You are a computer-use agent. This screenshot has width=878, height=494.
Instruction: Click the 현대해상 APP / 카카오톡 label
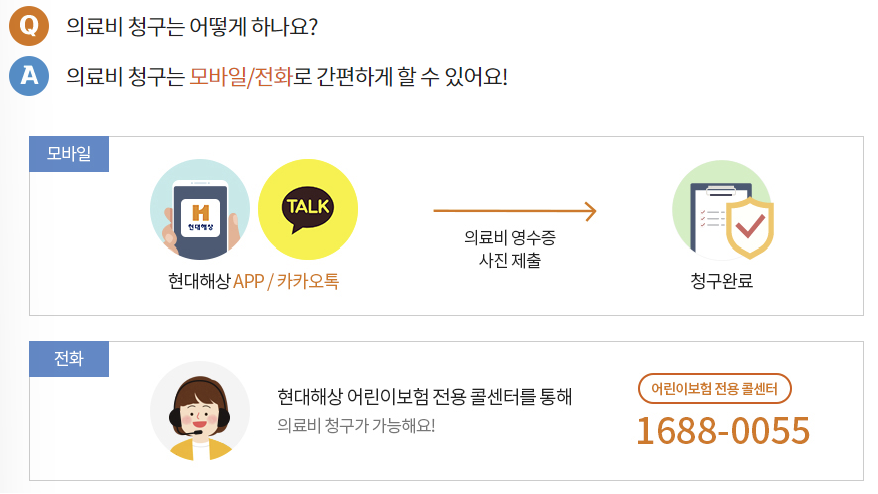coord(254,281)
